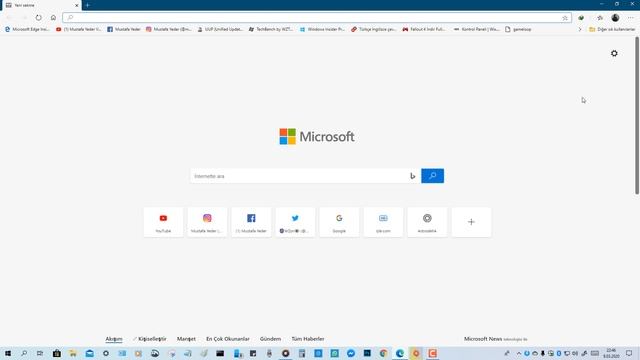Select the Manşet news tab

186,339
